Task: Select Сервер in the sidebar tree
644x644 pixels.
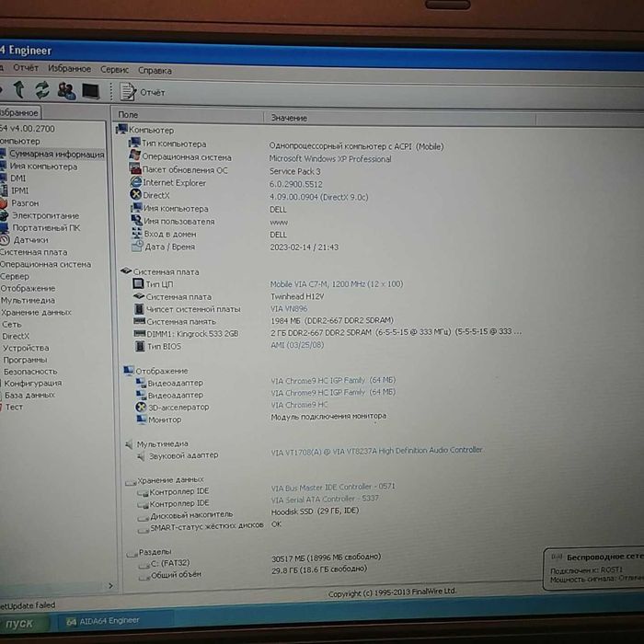Action: (x=15, y=276)
